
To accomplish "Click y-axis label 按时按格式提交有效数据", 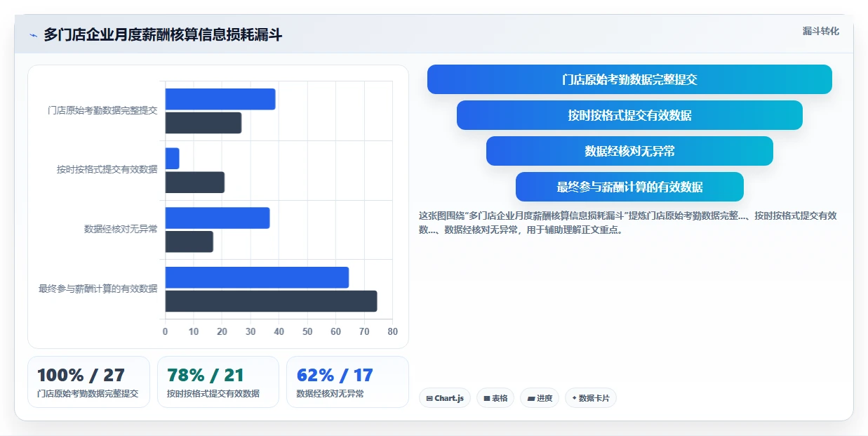I will [x=107, y=170].
